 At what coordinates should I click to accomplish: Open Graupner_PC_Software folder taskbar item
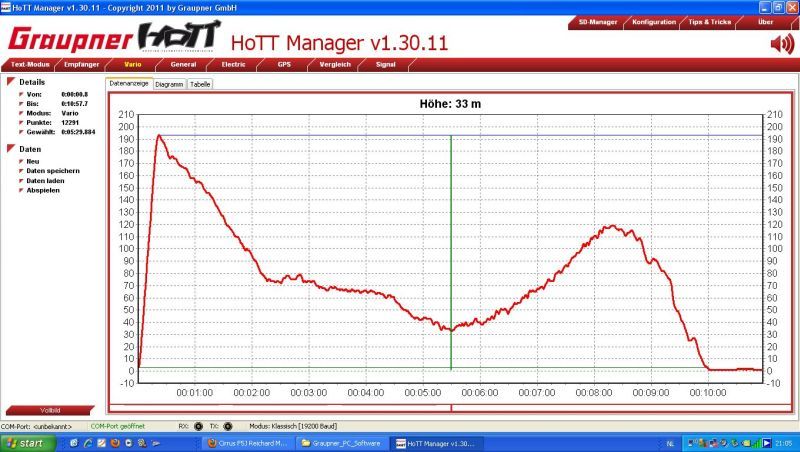pyautogui.click(x=342, y=443)
